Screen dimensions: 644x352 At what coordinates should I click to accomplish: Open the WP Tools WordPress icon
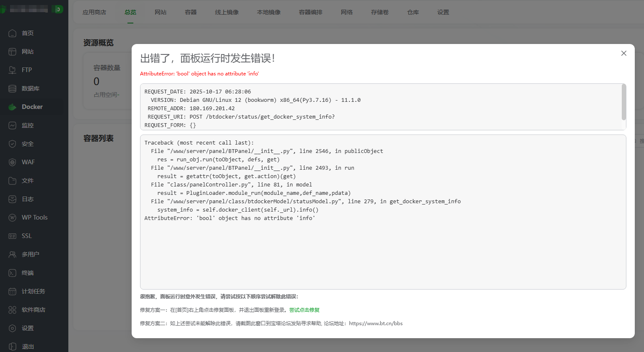click(x=13, y=217)
